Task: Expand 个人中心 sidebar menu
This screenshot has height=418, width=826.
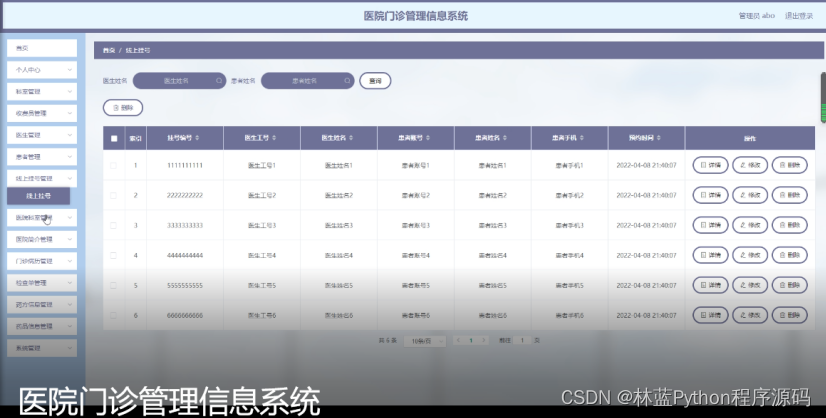Action: coord(42,70)
